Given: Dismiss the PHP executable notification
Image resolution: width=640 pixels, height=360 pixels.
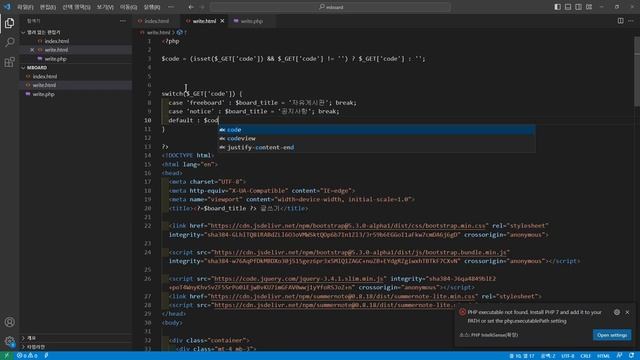Looking at the screenshot, I should point(627,312).
